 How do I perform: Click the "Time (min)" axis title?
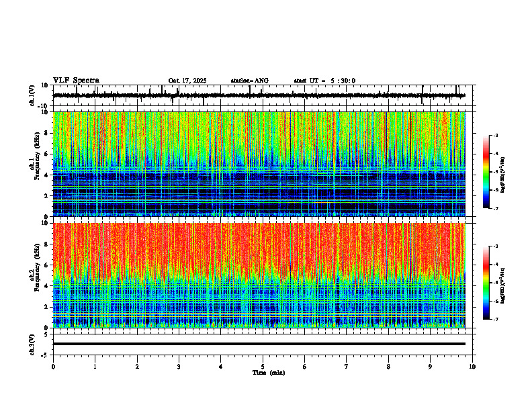269,373
